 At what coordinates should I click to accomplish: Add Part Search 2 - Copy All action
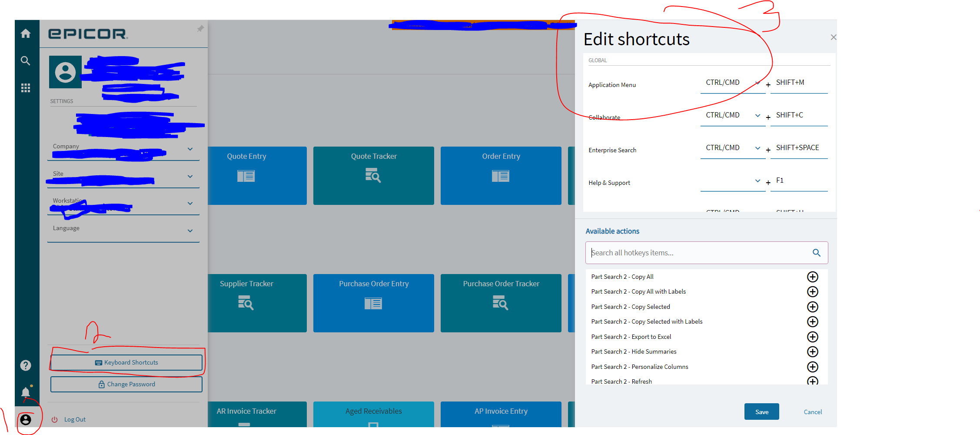point(812,277)
